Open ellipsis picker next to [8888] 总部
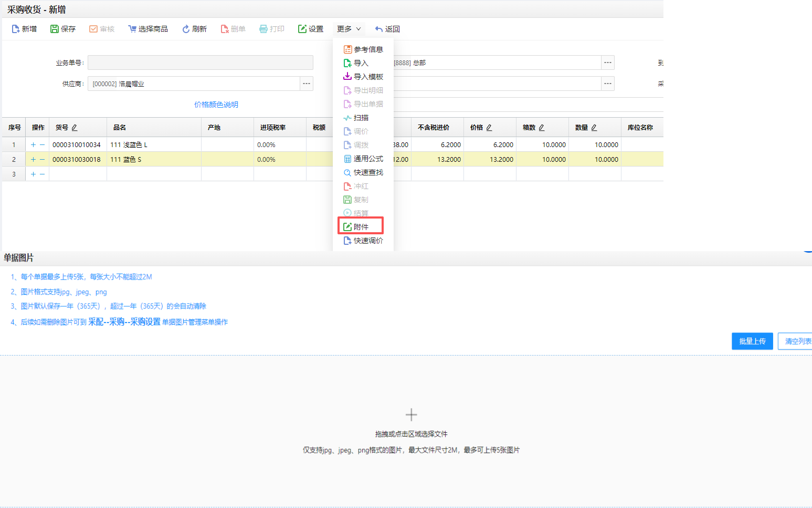The width and height of the screenshot is (812, 508). tap(608, 63)
